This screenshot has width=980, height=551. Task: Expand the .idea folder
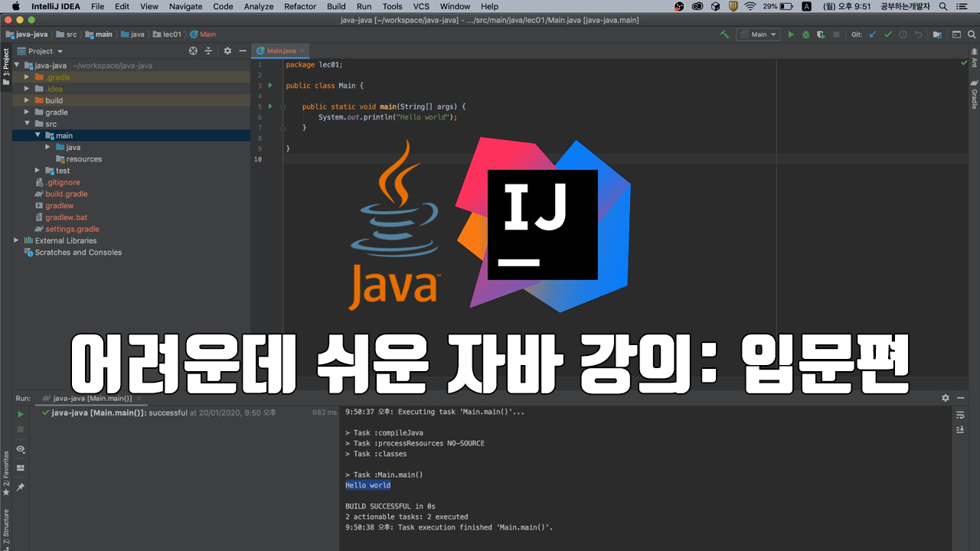point(28,89)
